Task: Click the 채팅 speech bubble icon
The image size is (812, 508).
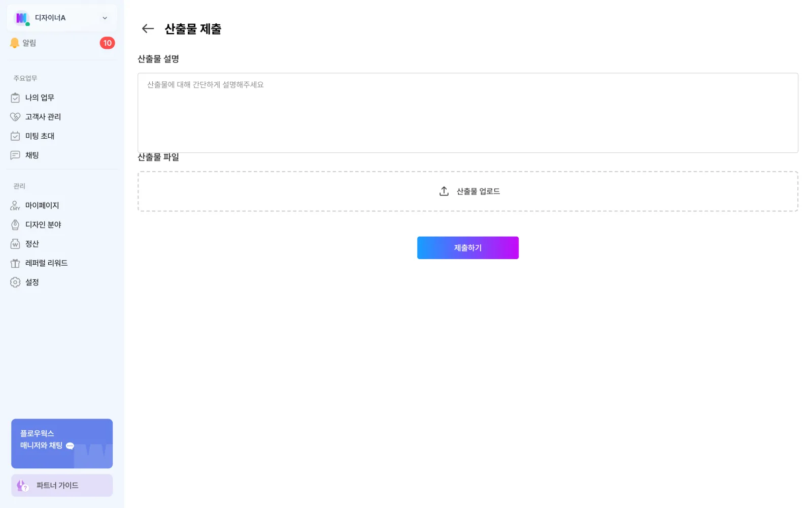Action: tap(15, 155)
